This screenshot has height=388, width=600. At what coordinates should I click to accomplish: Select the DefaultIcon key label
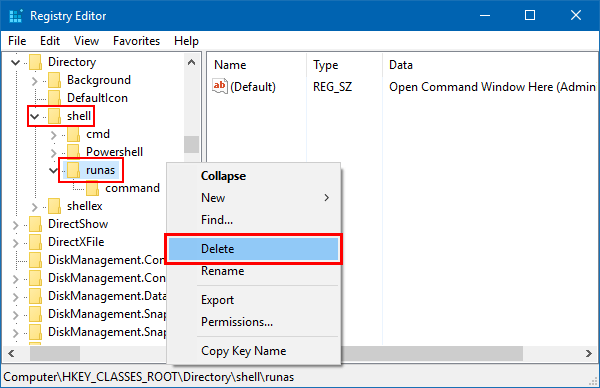[x=97, y=98]
